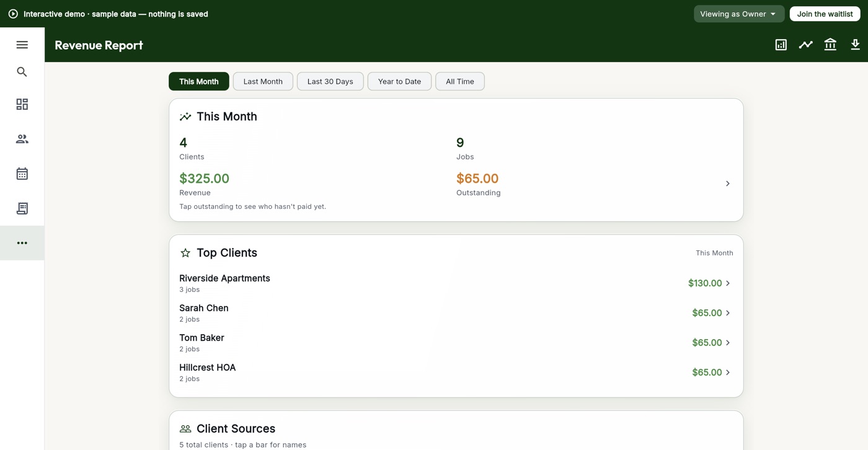
Task: Open the hamburger menu in the sidebar
Action: click(x=22, y=45)
